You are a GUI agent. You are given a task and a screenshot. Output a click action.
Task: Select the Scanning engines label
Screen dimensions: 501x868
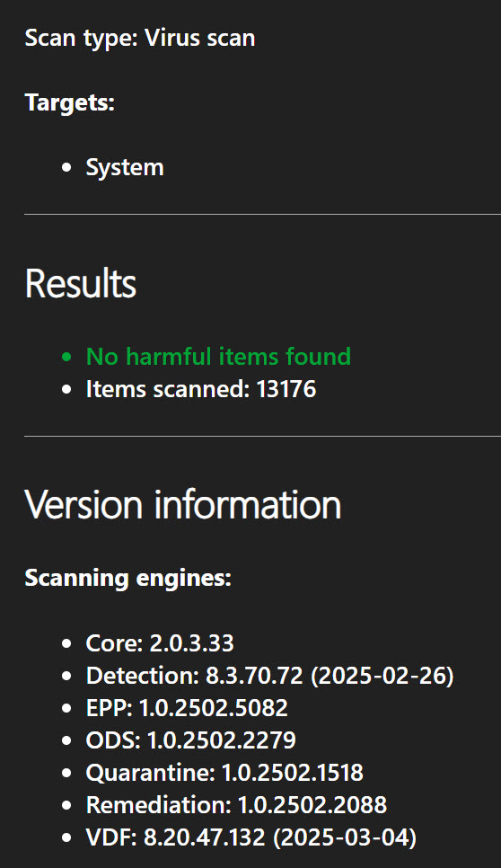pos(128,578)
